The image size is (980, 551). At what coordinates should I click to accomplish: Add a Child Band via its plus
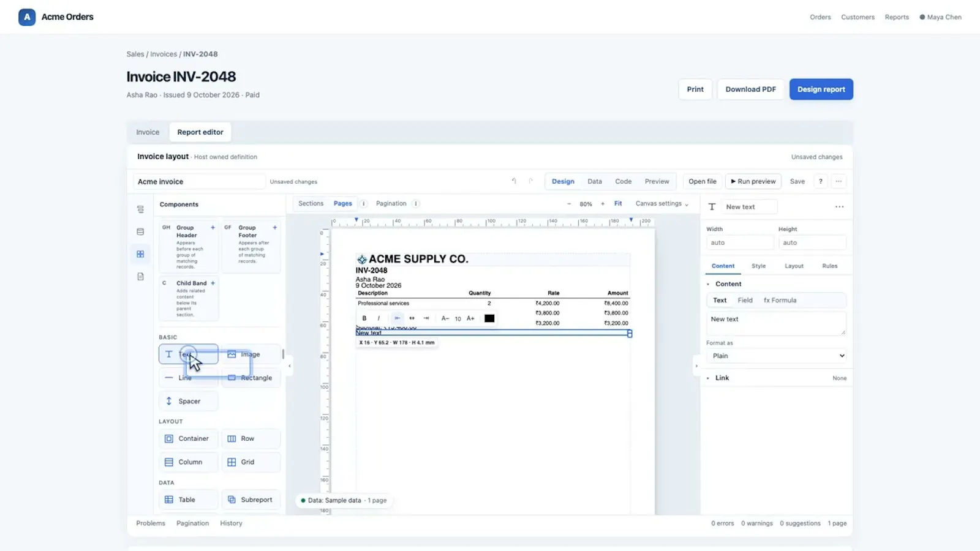tap(213, 283)
